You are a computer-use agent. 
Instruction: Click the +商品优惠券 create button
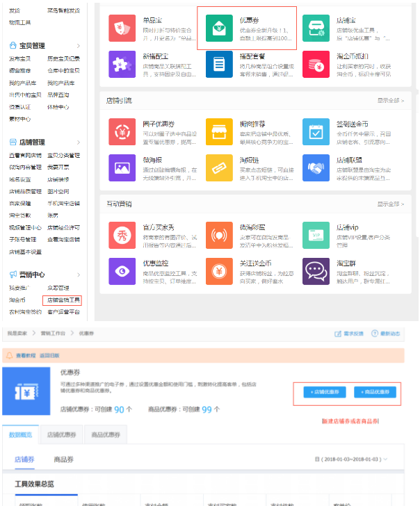pos(375,392)
